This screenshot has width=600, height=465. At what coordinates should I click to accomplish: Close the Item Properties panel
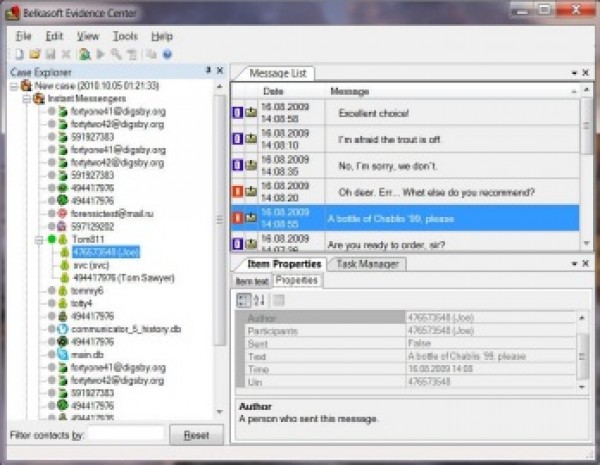click(x=585, y=263)
